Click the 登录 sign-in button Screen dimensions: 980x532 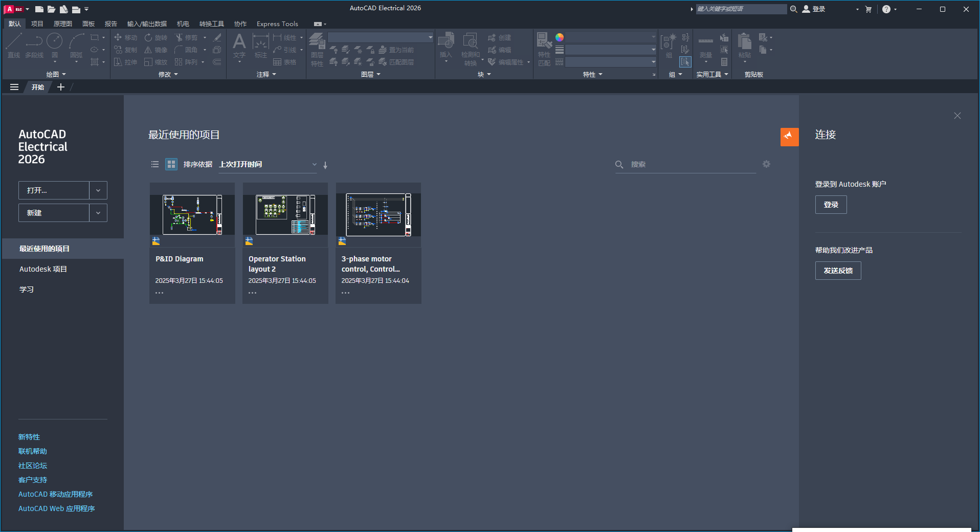[830, 204]
